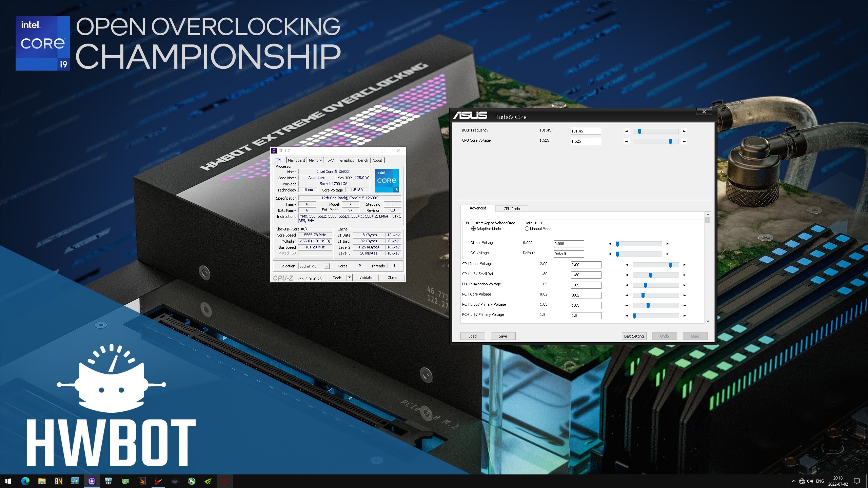Open the blue striped bucket taskbar icon
The width and height of the screenshot is (868, 488).
(108, 481)
